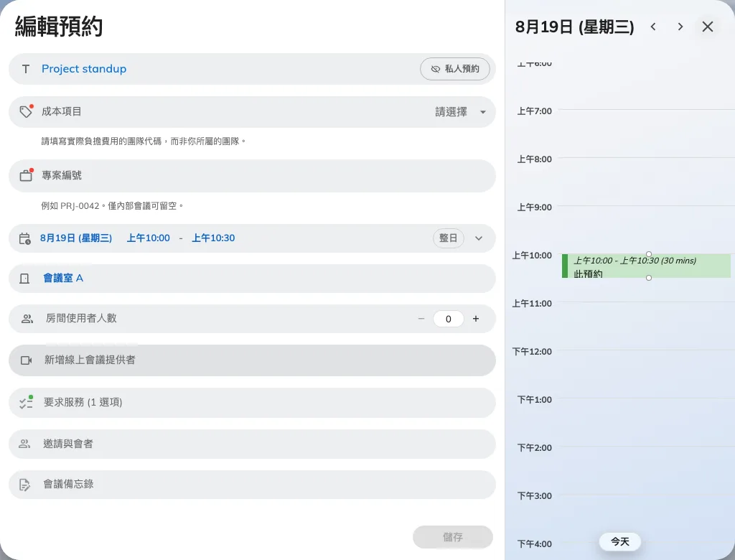735x560 pixels.
Task: Expand date options chevron next to 整日
Action: pos(479,238)
